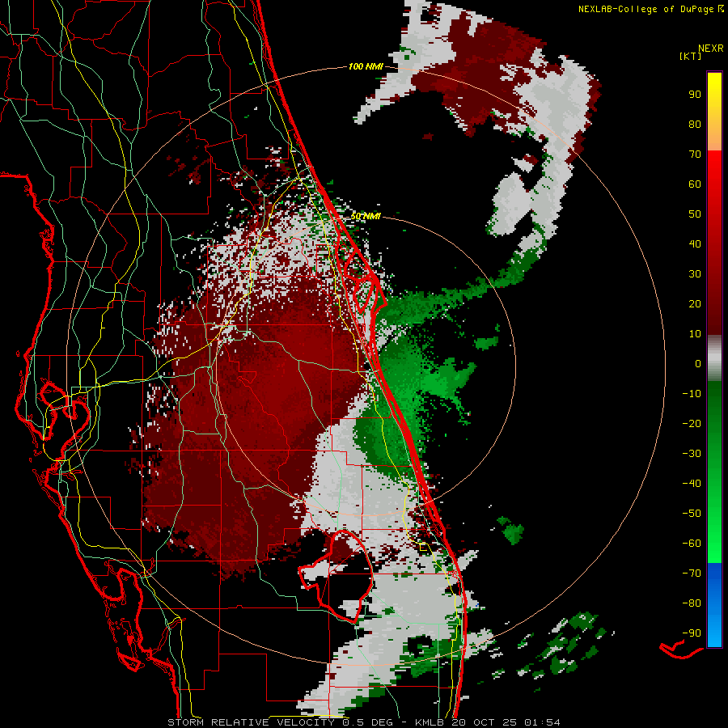Click the 80 value on the velocity scale
Viewport: 728px width, 728px height.
pyautogui.click(x=695, y=125)
